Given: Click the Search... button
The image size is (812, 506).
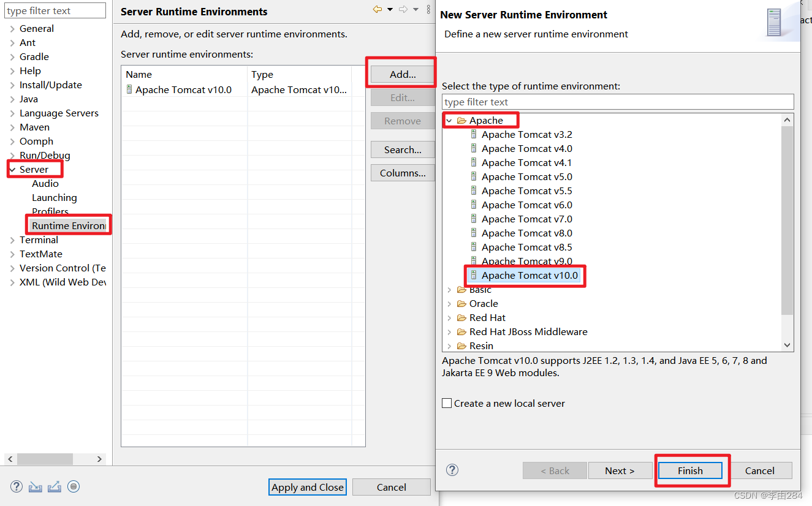Looking at the screenshot, I should click(403, 149).
